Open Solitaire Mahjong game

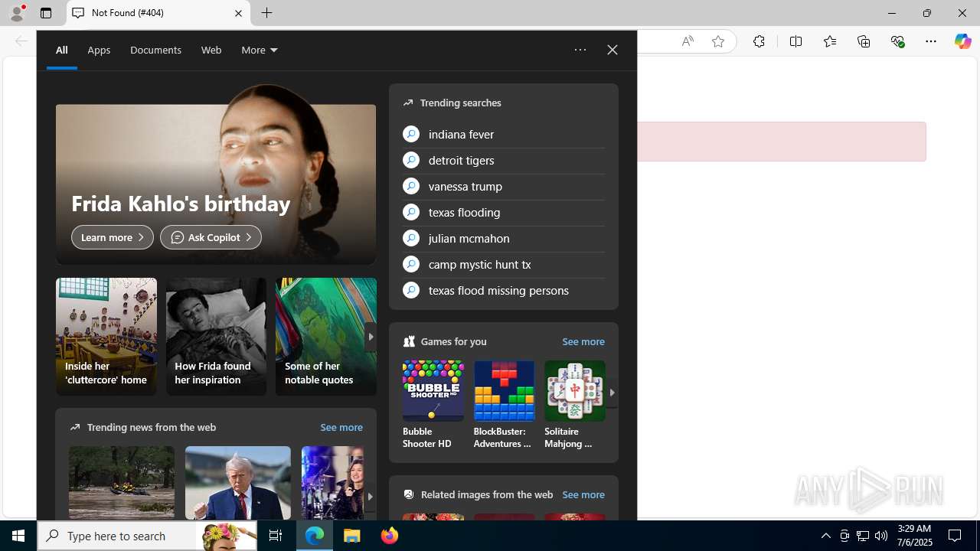pos(575,405)
